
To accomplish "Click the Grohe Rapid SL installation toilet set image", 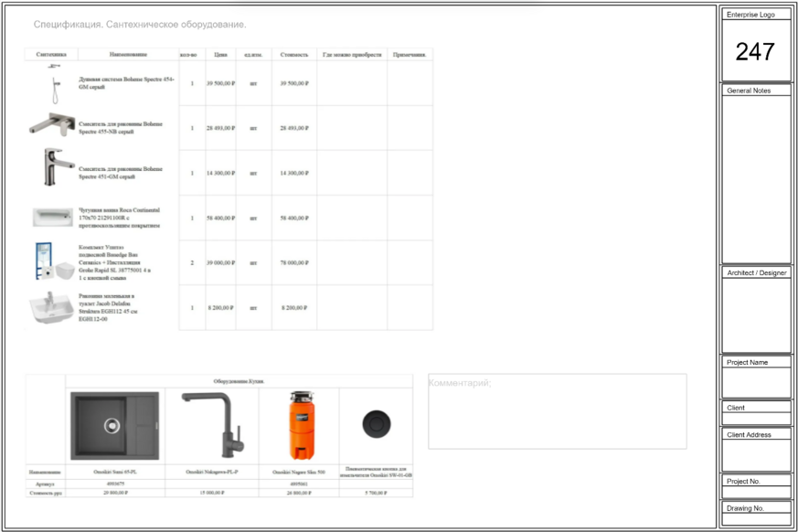I will 55,261.
